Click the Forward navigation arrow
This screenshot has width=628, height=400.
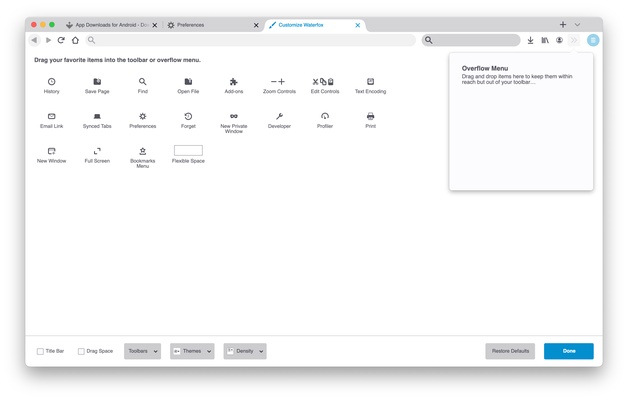48,40
